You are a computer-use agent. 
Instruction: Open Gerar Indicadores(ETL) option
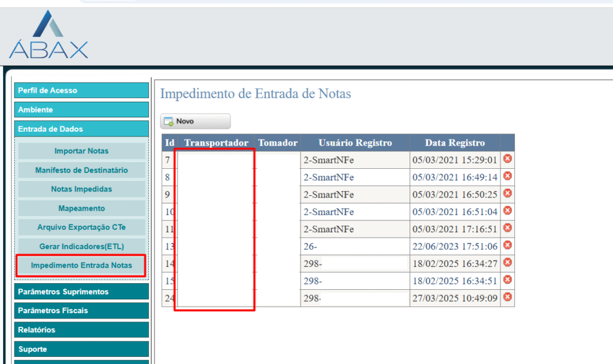(81, 246)
